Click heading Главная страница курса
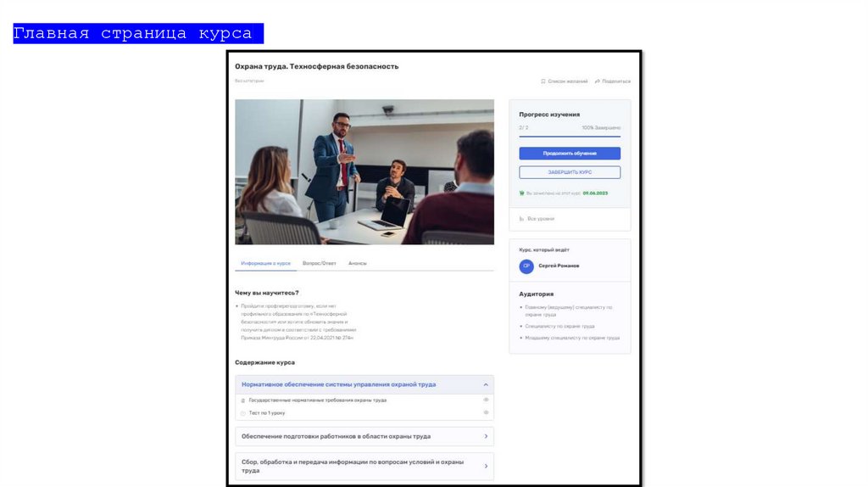 tap(133, 33)
